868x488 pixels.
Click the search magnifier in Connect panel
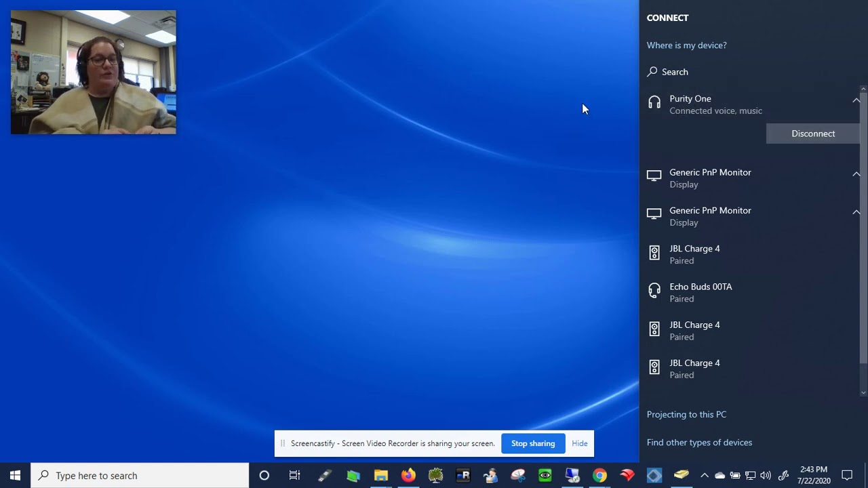click(652, 71)
